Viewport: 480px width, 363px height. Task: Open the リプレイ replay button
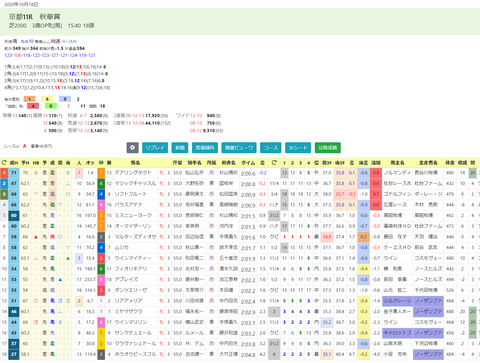pos(155,148)
